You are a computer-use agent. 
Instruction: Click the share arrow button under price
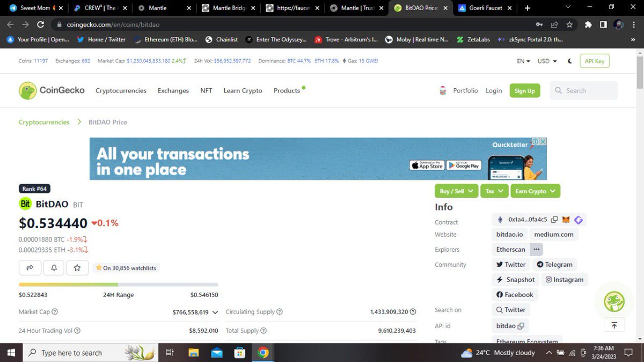tap(30, 267)
